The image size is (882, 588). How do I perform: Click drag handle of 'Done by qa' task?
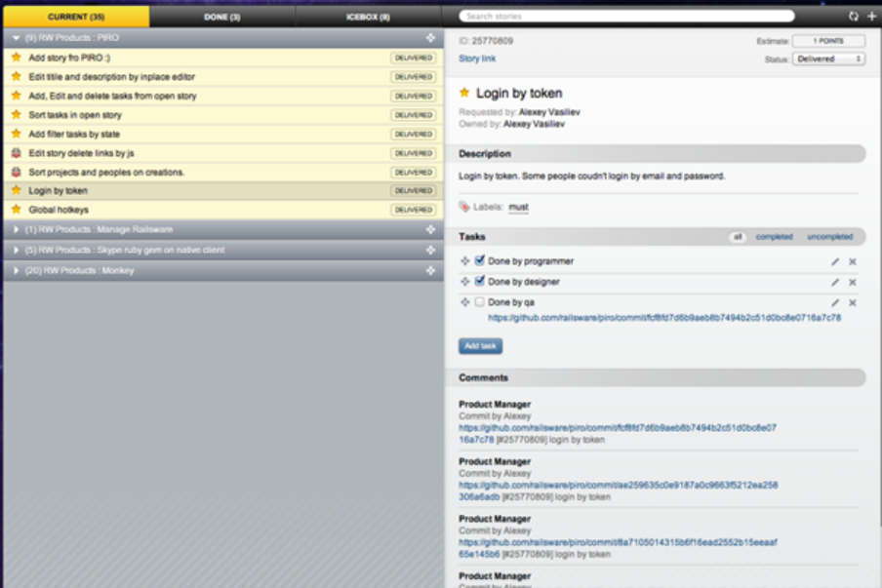(464, 302)
